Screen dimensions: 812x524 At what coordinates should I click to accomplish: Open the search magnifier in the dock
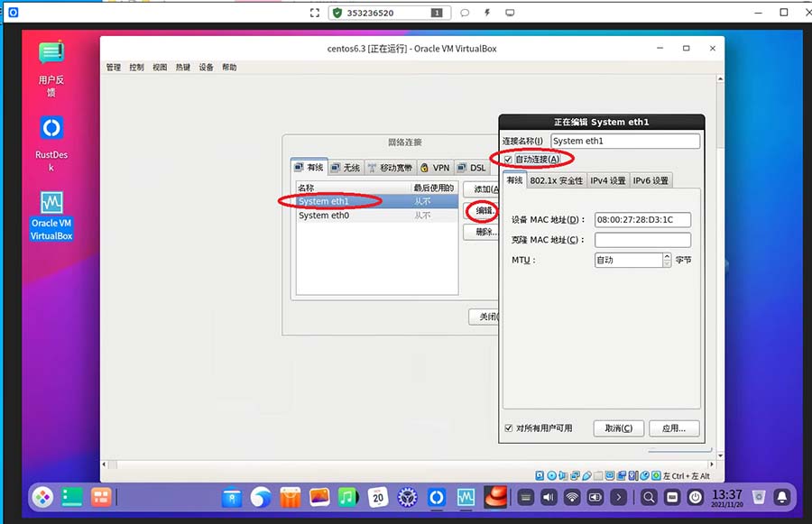point(649,498)
